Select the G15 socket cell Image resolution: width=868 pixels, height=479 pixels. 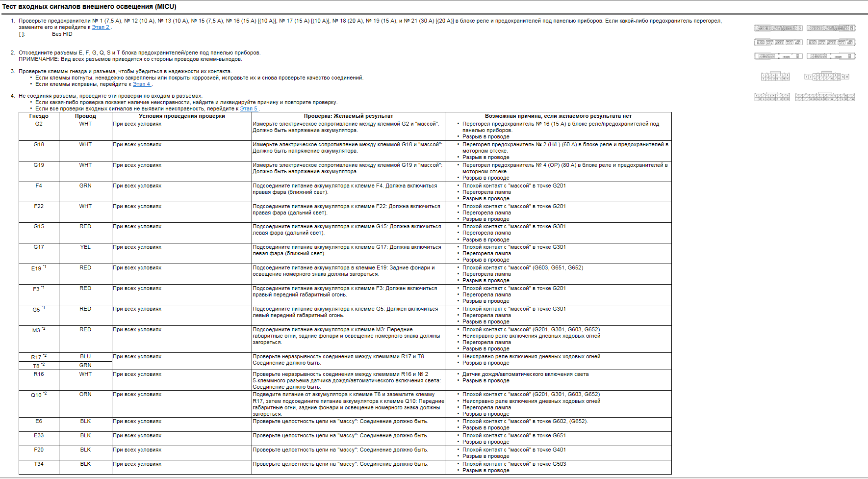point(39,233)
